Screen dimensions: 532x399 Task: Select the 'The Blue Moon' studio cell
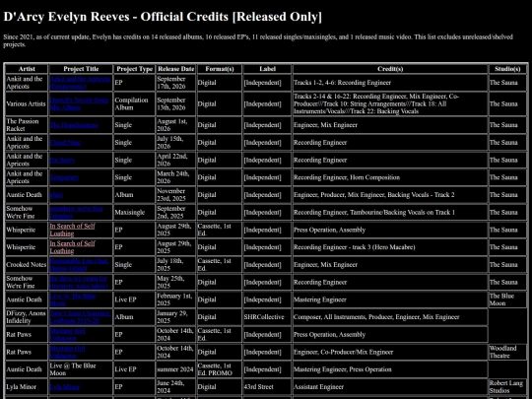(x=507, y=299)
